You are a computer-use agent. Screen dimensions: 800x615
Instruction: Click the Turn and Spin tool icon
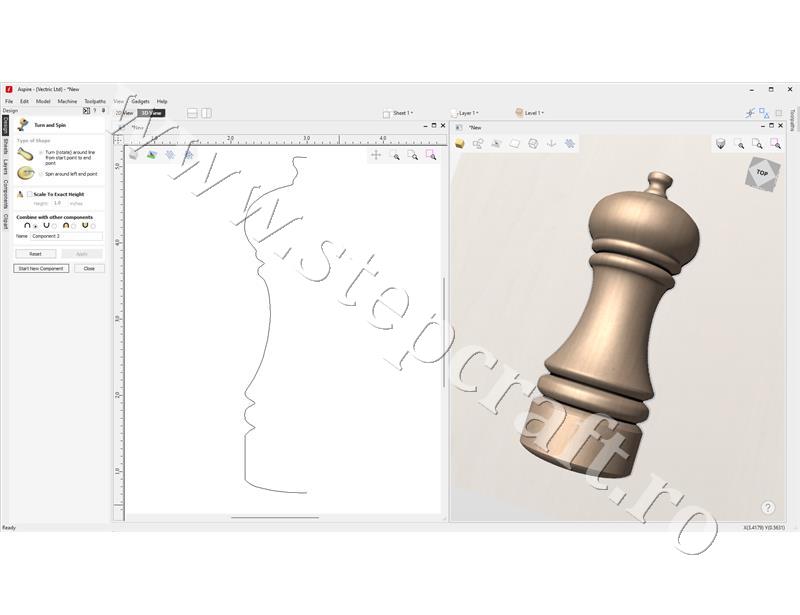coord(23,125)
